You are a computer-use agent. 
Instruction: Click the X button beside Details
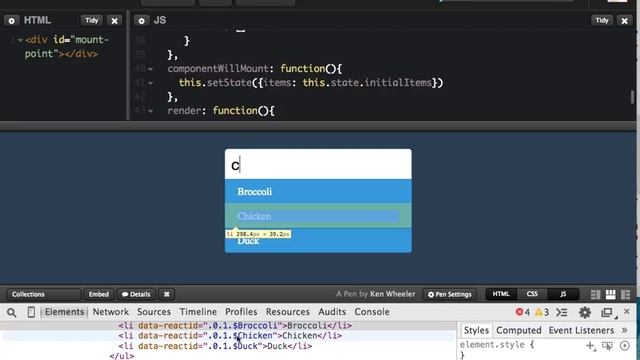tap(167, 294)
